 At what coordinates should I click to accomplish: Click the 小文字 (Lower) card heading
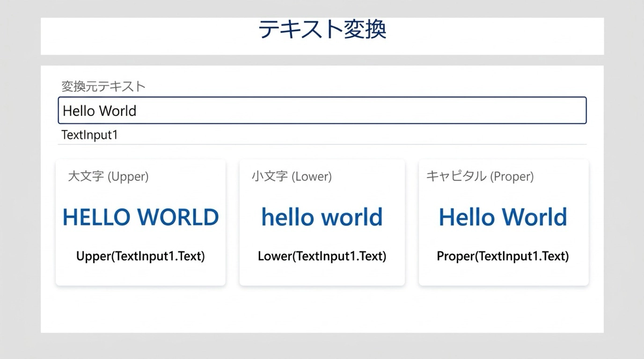(x=291, y=176)
